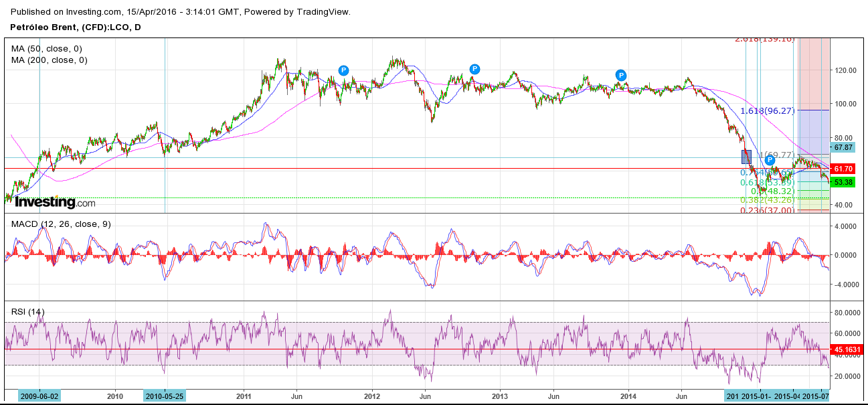The width and height of the screenshot is (868, 405).
Task: Click the green 53.38 price label
Action: [x=842, y=182]
